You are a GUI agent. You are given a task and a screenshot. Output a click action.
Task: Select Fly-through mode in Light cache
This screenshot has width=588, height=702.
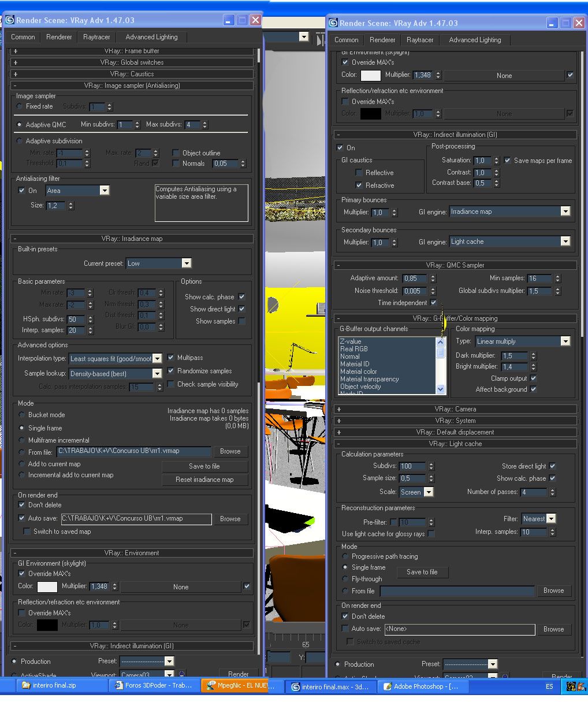point(345,579)
